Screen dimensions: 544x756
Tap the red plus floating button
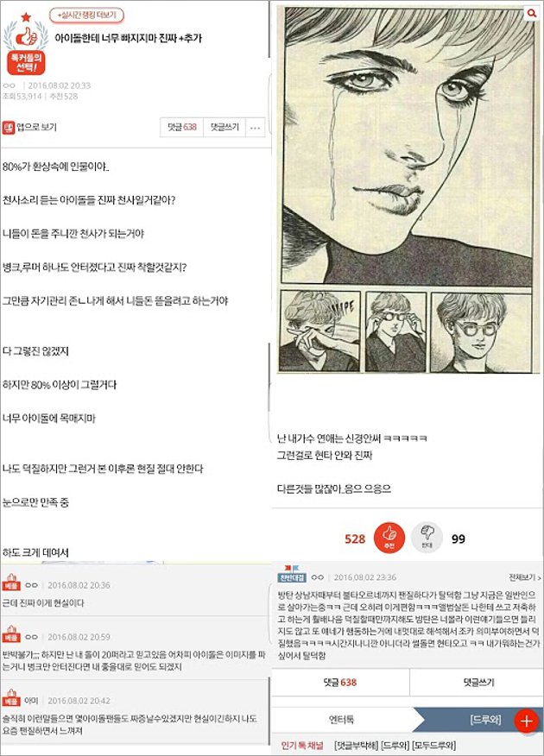pos(526,721)
